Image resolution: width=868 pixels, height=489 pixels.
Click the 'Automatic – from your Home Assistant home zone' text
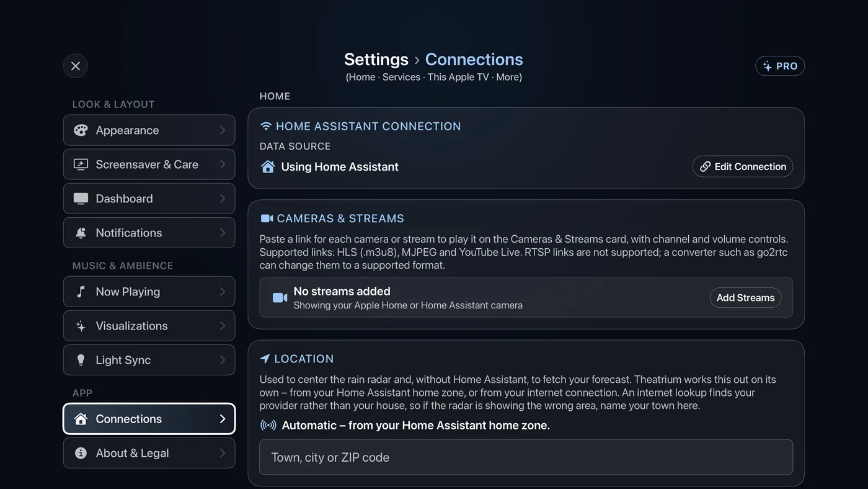point(415,425)
